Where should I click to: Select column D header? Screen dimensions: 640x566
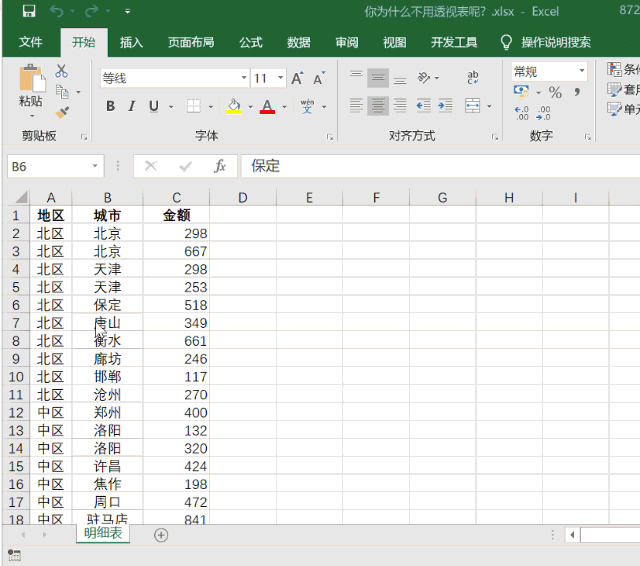242,198
